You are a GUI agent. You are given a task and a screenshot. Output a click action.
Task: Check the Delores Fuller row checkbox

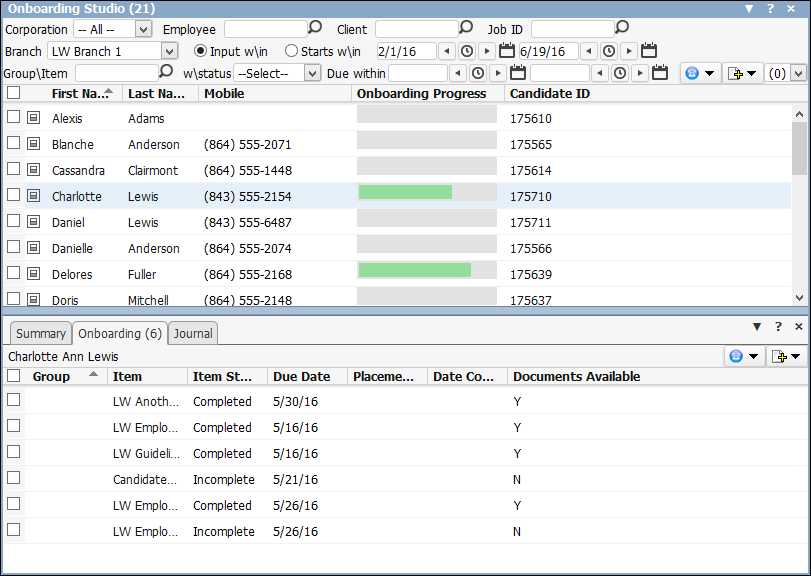[14, 272]
